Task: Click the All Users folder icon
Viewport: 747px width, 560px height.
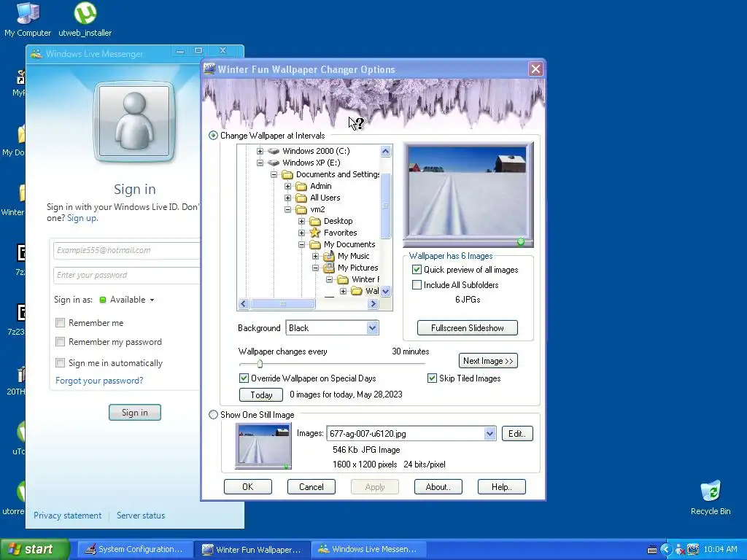Action: (x=301, y=198)
